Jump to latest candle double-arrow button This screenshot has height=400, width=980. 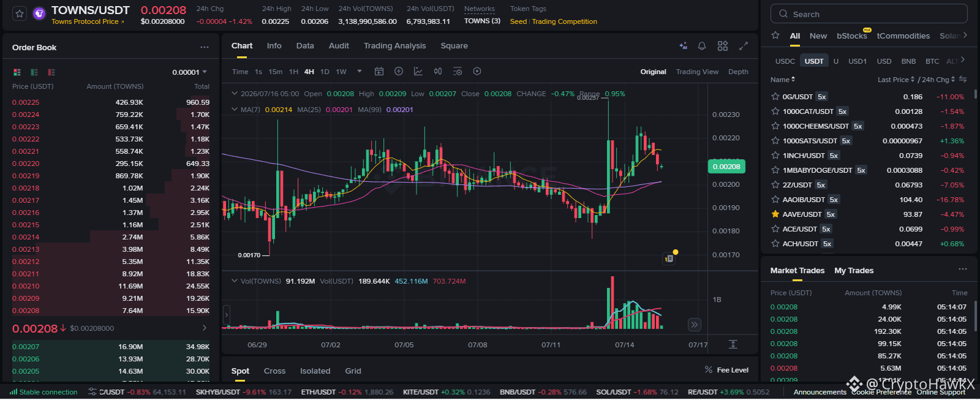(694, 325)
